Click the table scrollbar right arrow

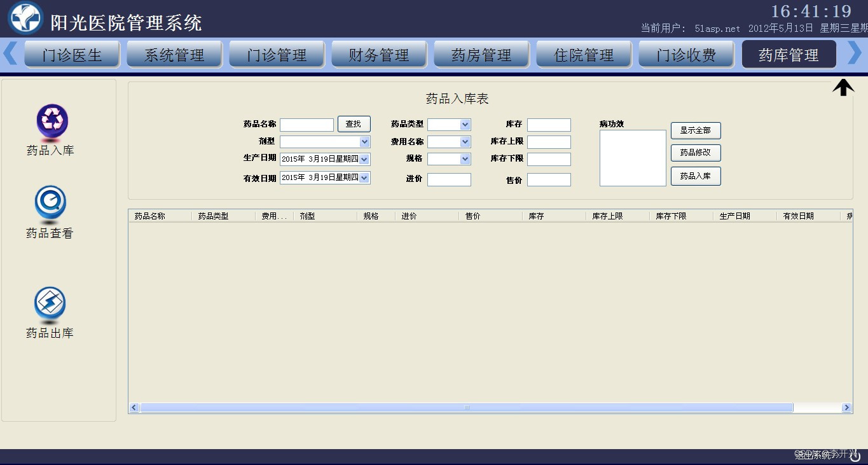846,408
